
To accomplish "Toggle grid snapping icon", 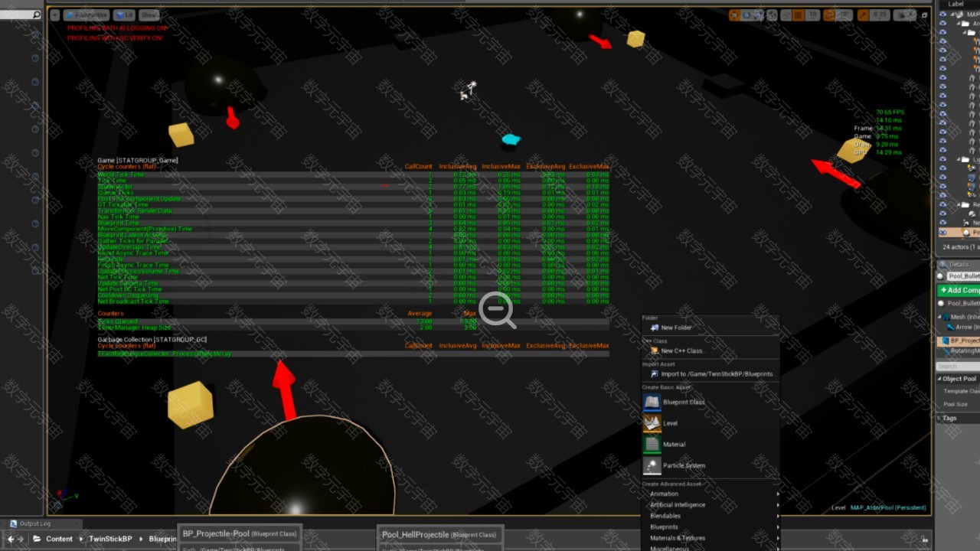I will point(798,15).
